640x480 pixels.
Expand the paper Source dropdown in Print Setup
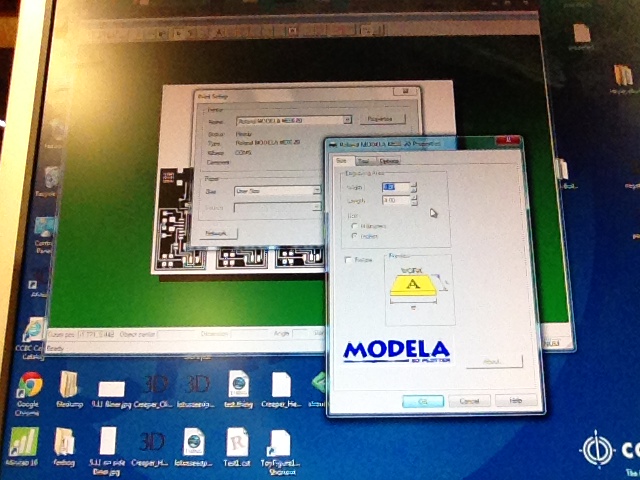pyautogui.click(x=317, y=207)
